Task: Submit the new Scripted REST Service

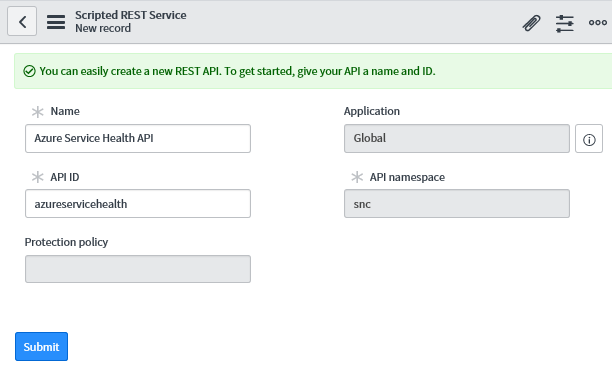Action: (41, 347)
